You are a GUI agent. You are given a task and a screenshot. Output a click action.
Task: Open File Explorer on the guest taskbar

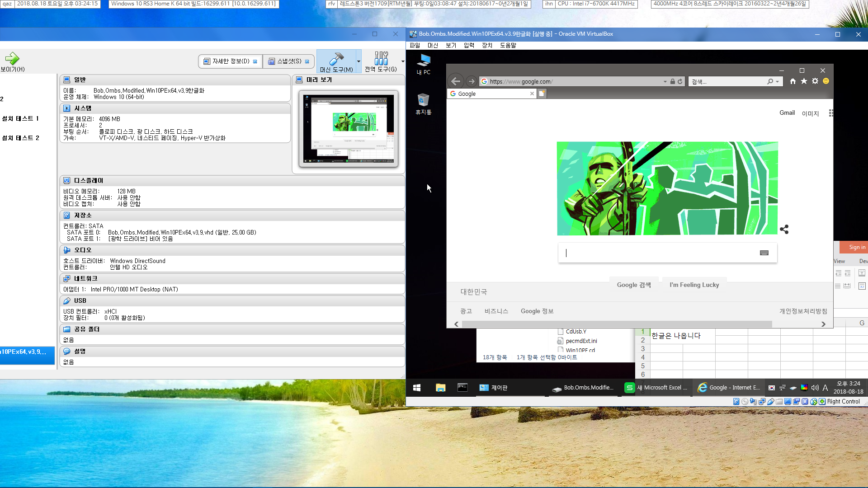coord(440,388)
